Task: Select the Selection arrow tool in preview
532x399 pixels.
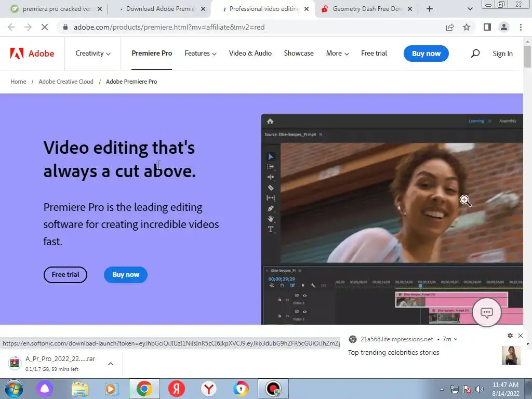Action: [x=271, y=156]
